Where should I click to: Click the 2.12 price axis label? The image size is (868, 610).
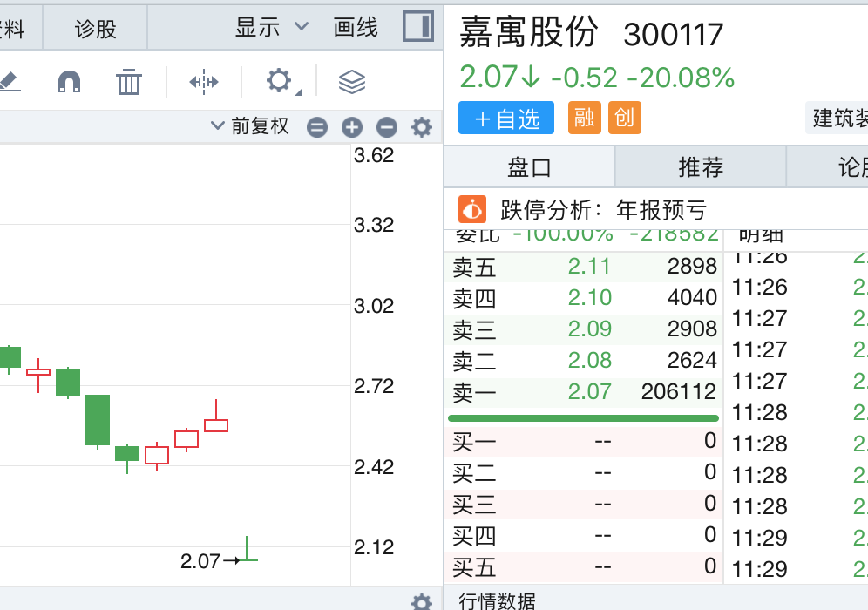click(374, 547)
